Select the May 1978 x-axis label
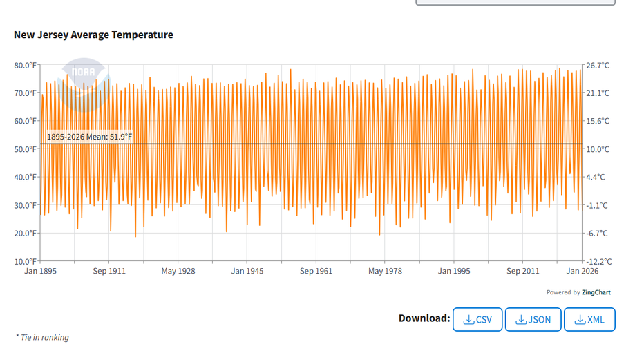This screenshot has width=644, height=362. coord(385,271)
